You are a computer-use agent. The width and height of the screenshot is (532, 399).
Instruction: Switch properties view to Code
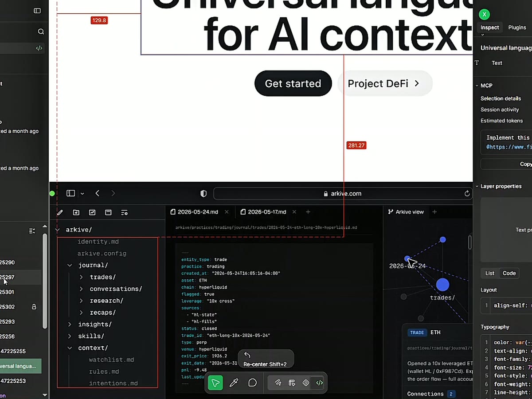[509, 273]
